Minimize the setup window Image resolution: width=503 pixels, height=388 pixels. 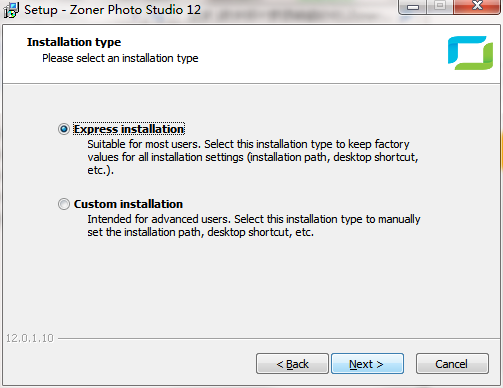(412, 7)
